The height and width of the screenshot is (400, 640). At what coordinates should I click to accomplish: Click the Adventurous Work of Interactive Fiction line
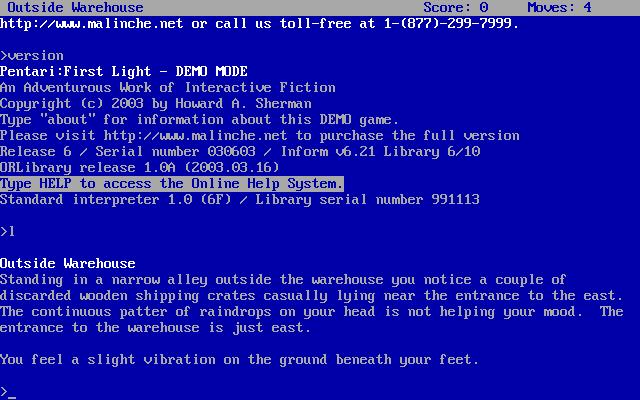[168, 87]
